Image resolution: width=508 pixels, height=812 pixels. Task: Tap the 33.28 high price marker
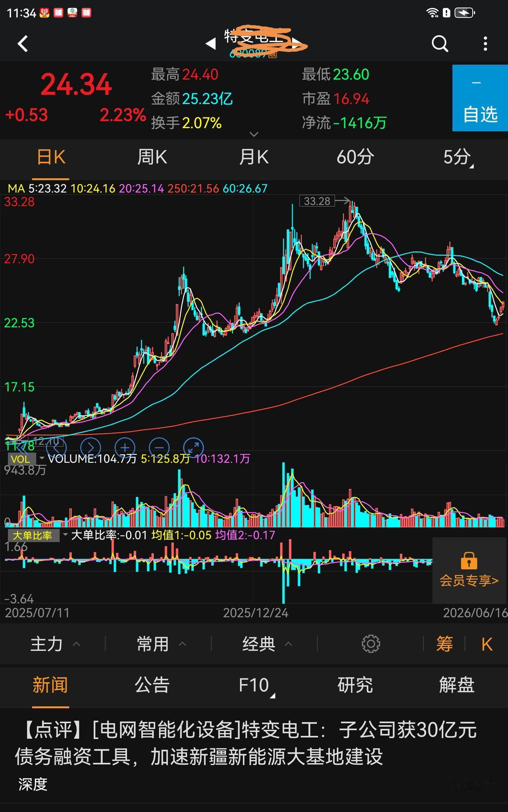pyautogui.click(x=317, y=201)
